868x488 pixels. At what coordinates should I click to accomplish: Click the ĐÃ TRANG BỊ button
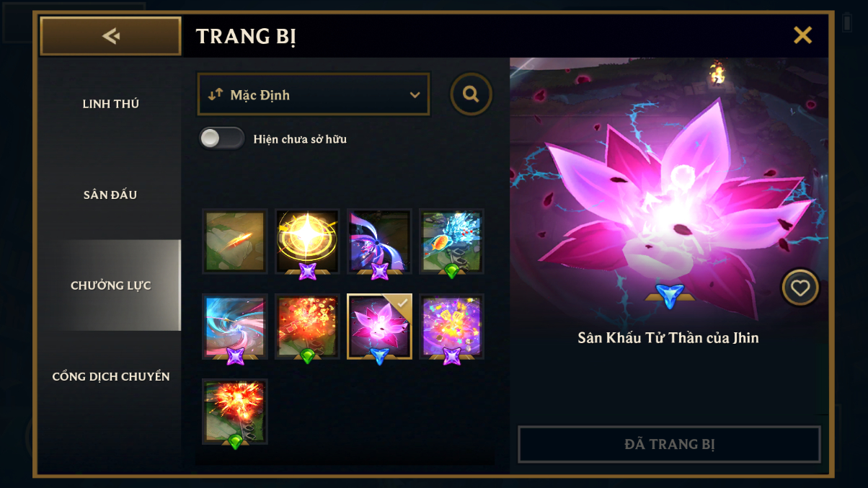(669, 444)
